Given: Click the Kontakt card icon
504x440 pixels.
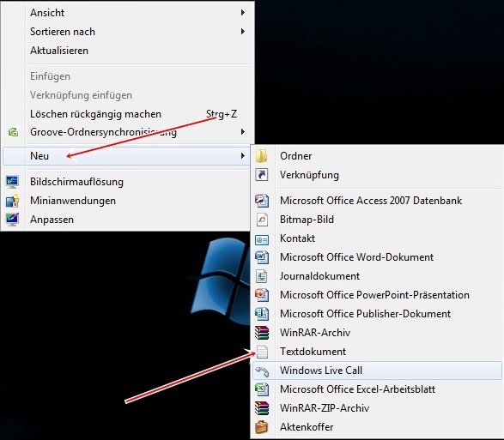Looking at the screenshot, I should pos(262,239).
